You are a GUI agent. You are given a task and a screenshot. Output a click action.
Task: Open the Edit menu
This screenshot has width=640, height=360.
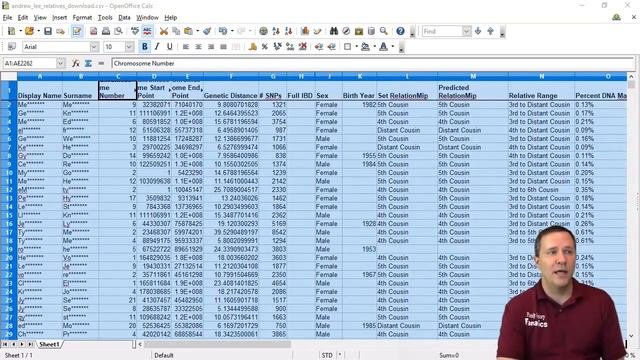(x=23, y=18)
